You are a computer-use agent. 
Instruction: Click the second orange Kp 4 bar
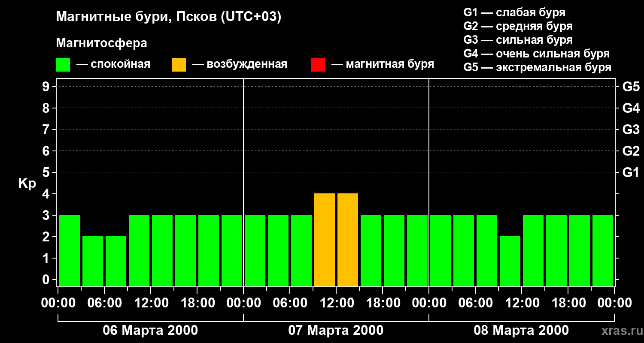pyautogui.click(x=348, y=240)
